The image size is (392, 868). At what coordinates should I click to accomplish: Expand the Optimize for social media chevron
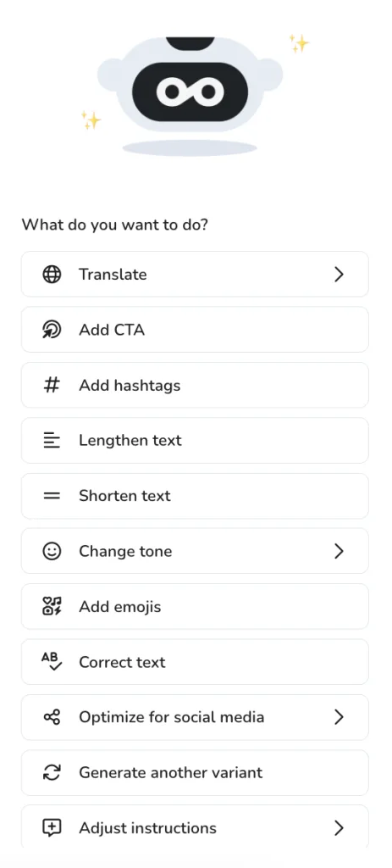(339, 717)
